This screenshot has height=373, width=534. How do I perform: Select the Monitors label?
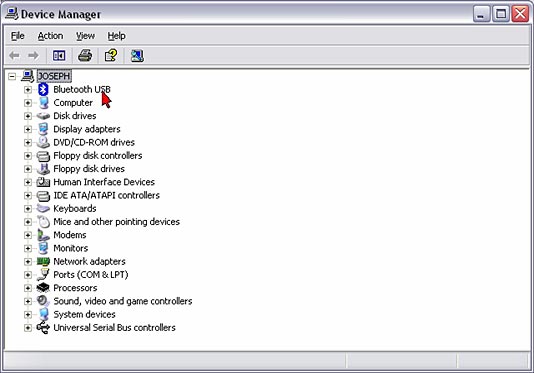pos(70,248)
